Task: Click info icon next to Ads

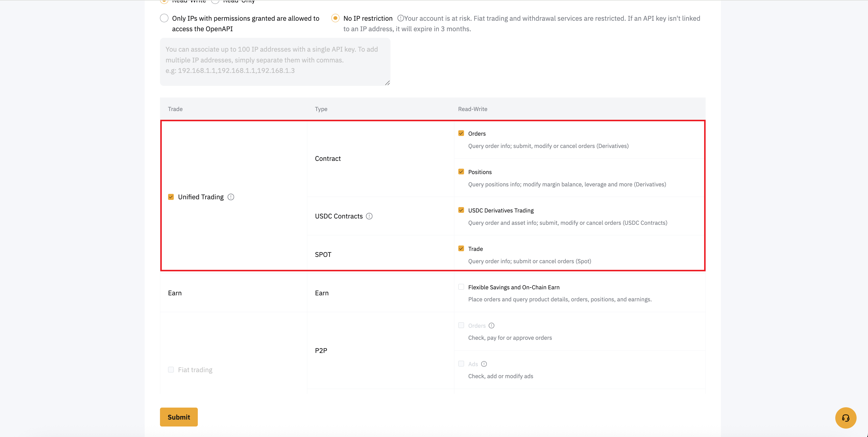Action: point(484,364)
